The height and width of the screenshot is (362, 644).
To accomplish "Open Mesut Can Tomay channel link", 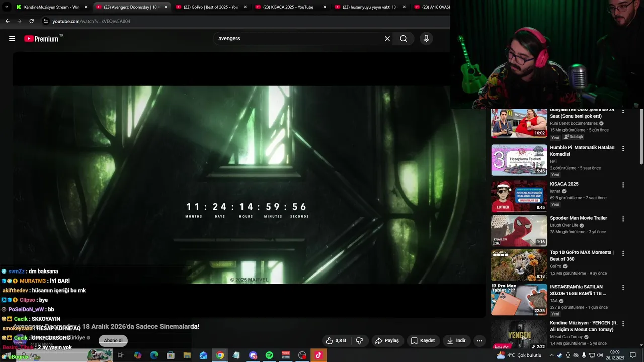I will click(566, 337).
